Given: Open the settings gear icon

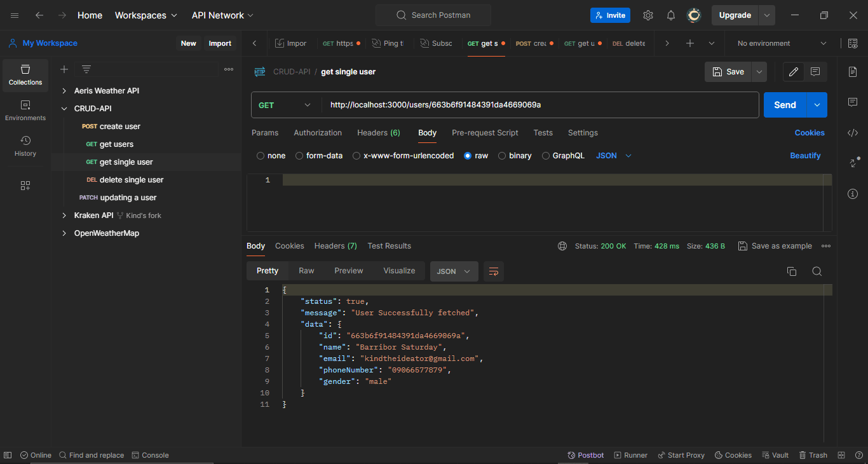Looking at the screenshot, I should [648, 15].
